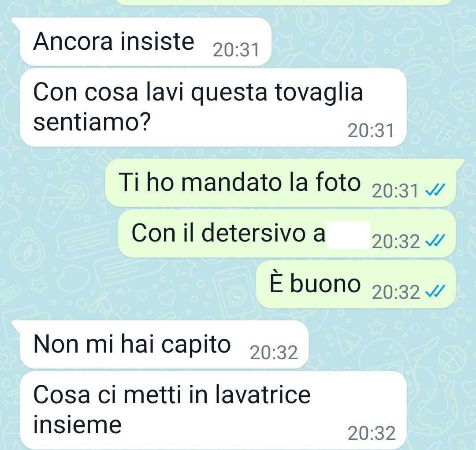Screen dimensions: 476x450
Task: Click read receipt ticks on "Ti ho mandato la foto"
Action: (435, 190)
